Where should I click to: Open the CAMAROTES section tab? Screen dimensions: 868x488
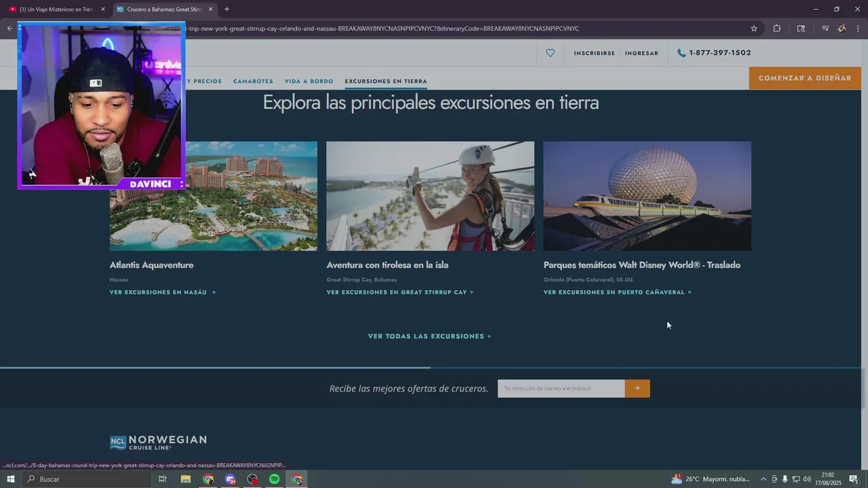click(253, 81)
